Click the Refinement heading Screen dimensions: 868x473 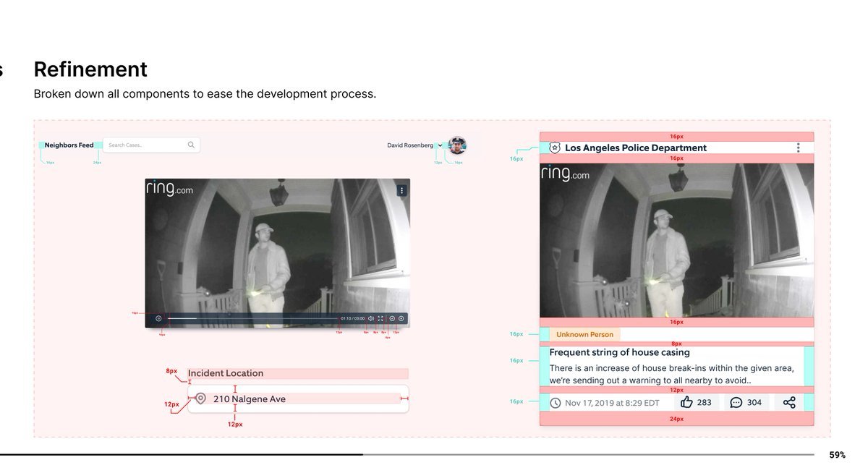[90, 69]
